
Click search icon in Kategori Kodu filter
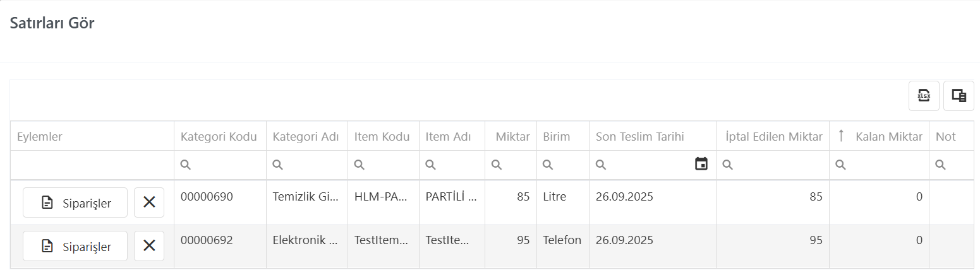coord(186,165)
